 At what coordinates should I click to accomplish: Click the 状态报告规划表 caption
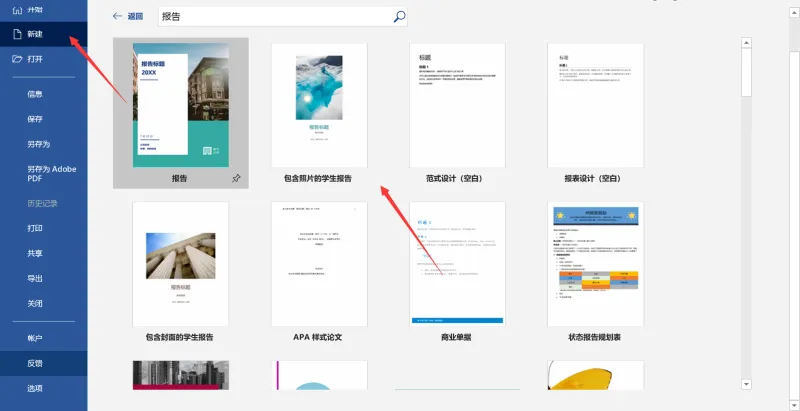[594, 337]
